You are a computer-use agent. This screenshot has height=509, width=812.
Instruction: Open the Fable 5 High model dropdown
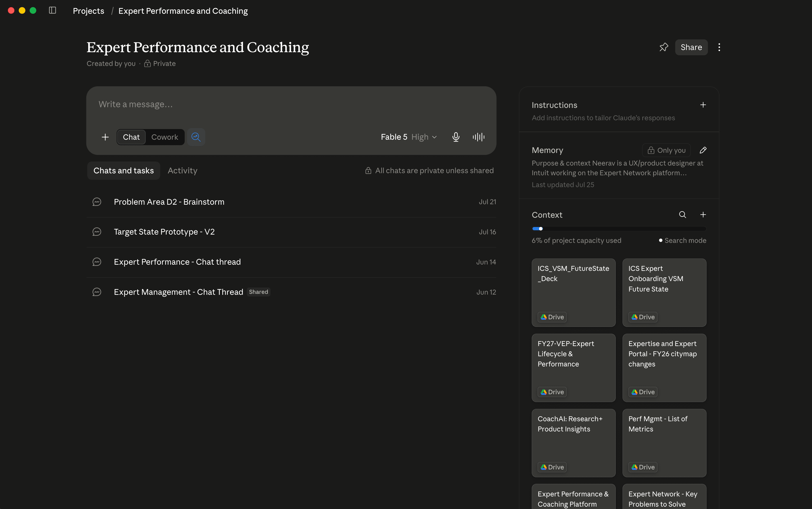(408, 137)
